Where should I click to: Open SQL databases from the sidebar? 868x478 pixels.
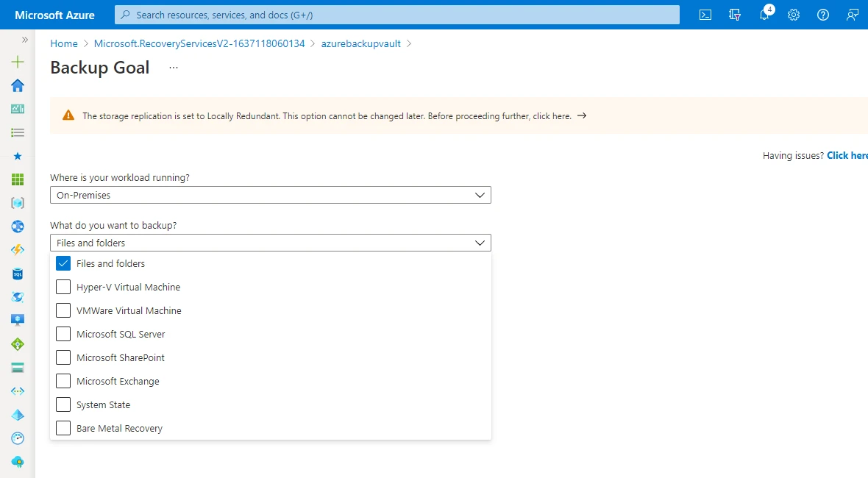click(x=17, y=274)
